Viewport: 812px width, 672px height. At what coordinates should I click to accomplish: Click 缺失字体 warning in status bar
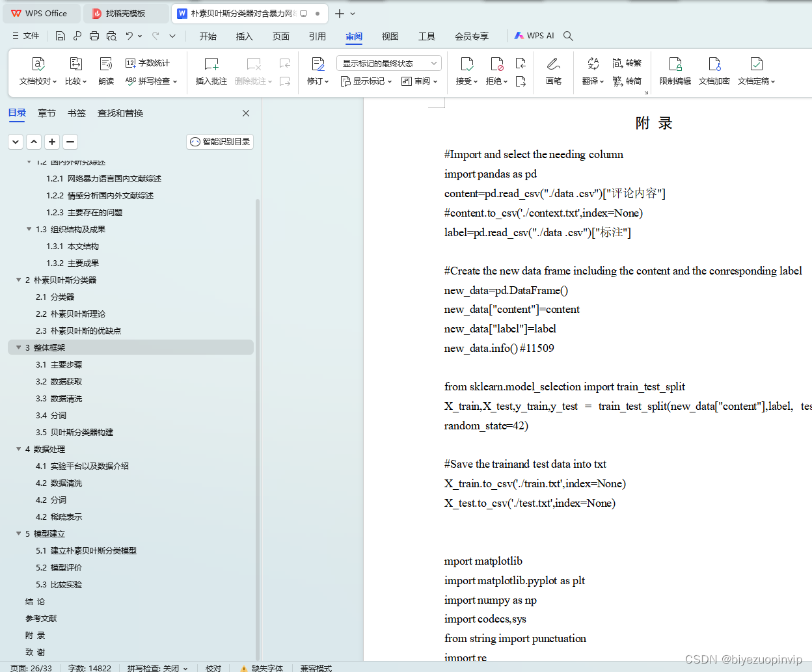pos(262,668)
